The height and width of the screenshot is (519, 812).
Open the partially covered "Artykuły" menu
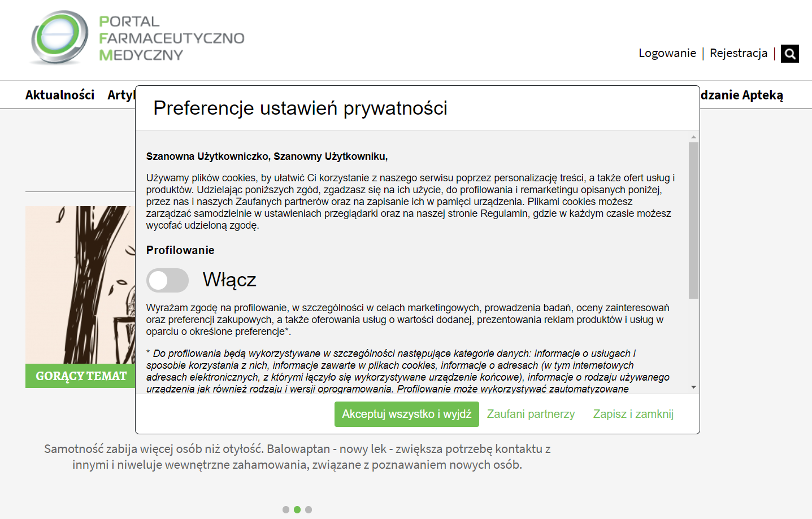pyautogui.click(x=120, y=94)
